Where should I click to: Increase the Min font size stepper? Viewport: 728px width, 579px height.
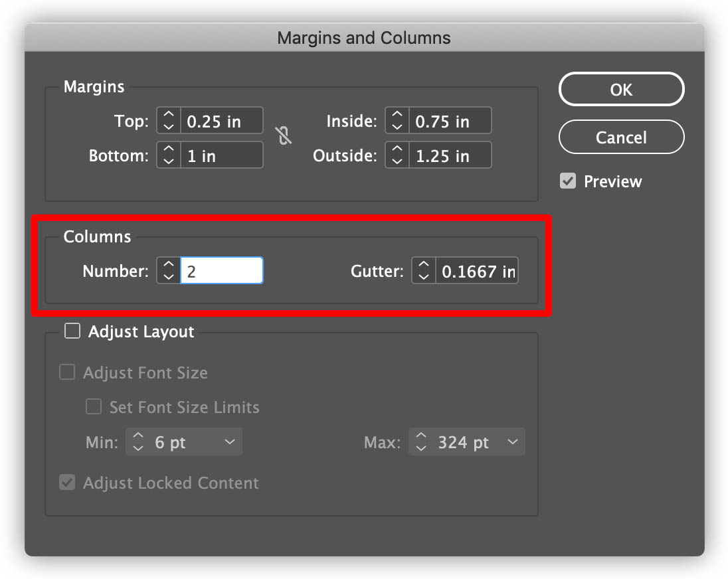[138, 436]
